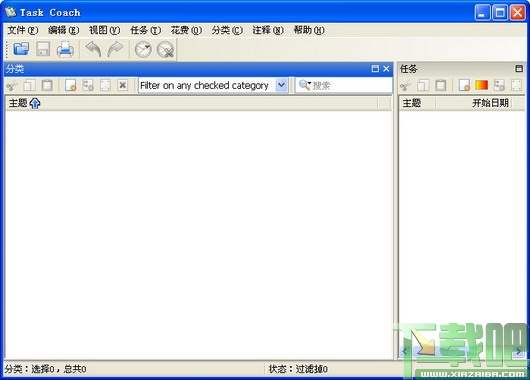Maximize the 分类 panel with its square button
This screenshot has height=380, width=530.
(375, 69)
